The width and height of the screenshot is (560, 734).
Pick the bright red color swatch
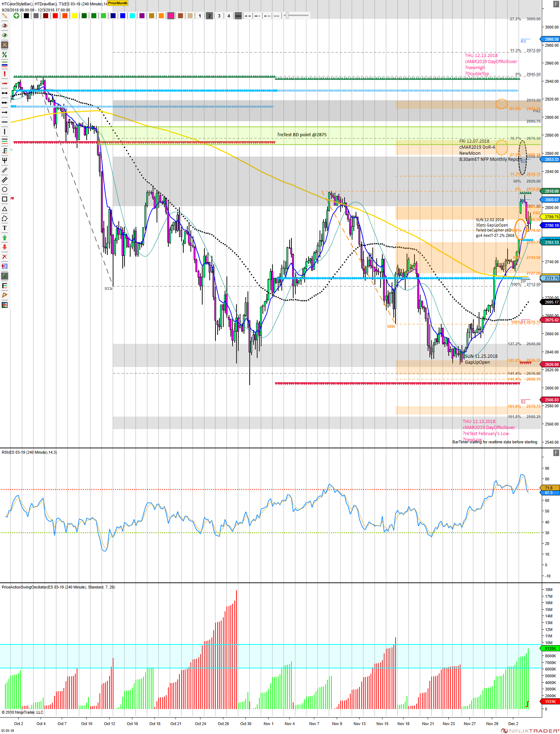click(x=55, y=16)
